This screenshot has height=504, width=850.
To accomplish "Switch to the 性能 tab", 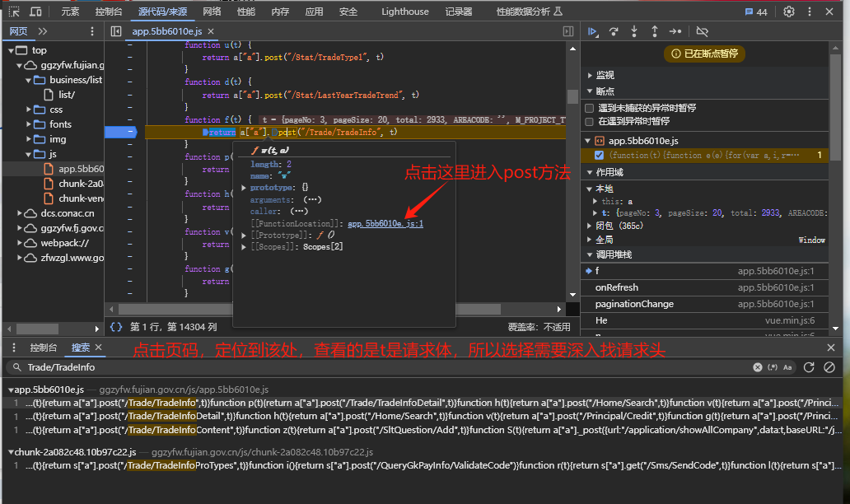I will coord(246,12).
